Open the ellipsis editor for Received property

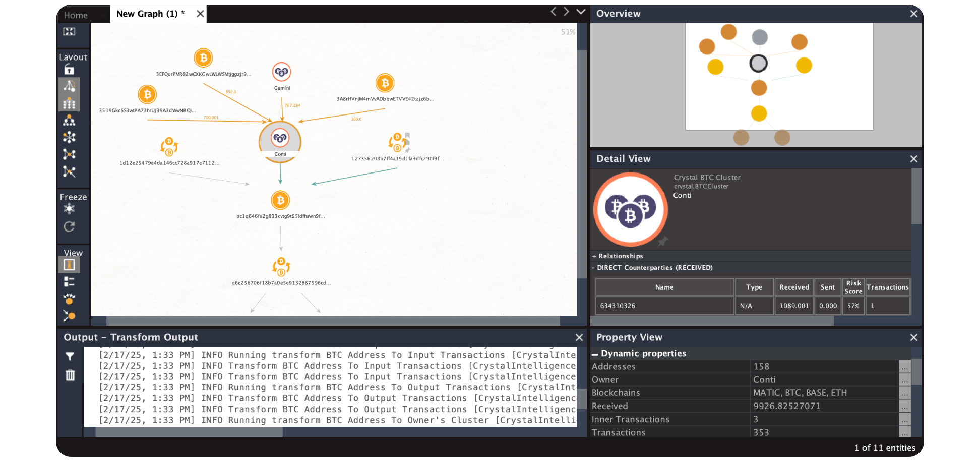coord(905,406)
